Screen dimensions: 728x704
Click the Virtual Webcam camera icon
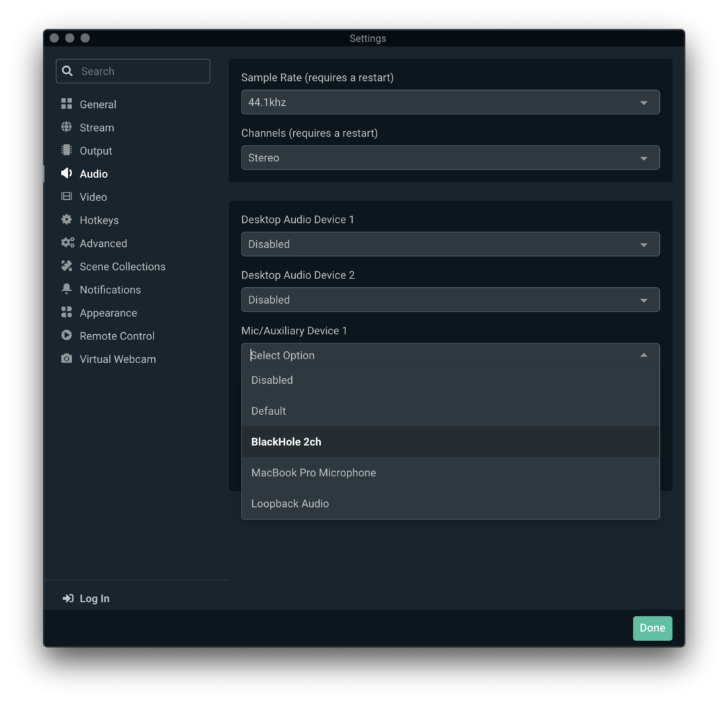[x=66, y=359]
